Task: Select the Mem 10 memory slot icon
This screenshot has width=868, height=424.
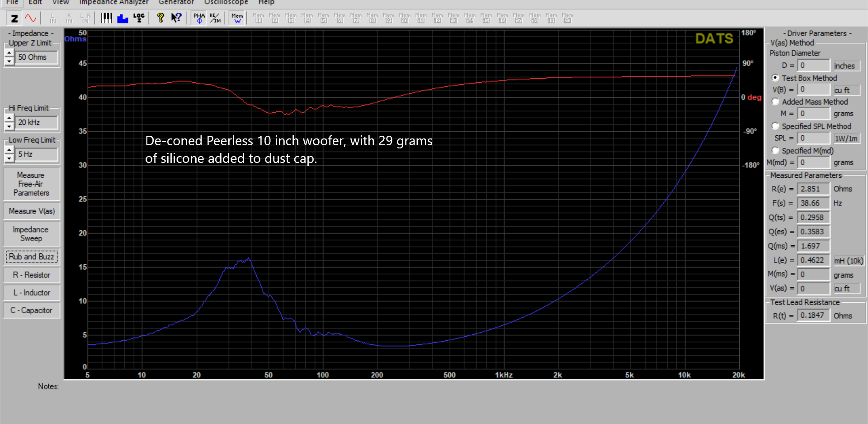Action: 405,19
